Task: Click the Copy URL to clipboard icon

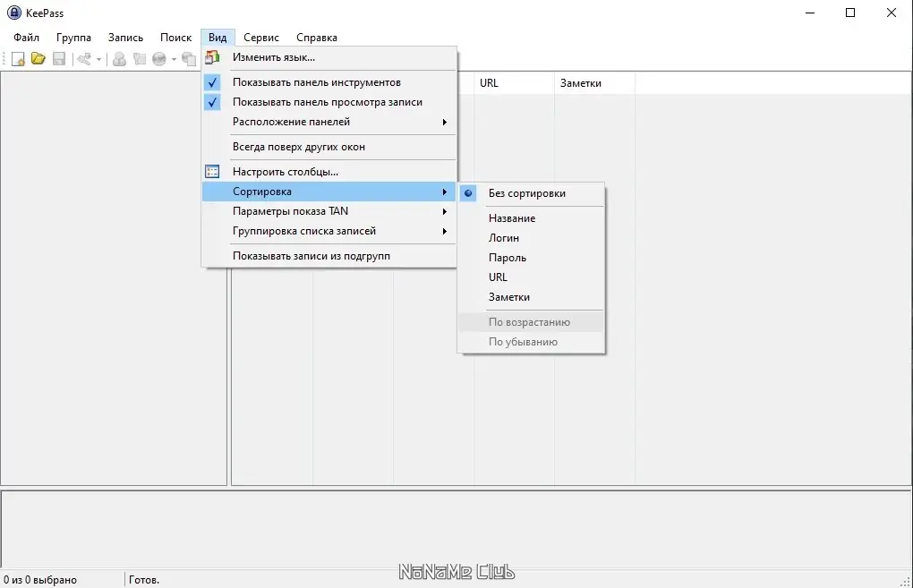Action: pos(189,59)
